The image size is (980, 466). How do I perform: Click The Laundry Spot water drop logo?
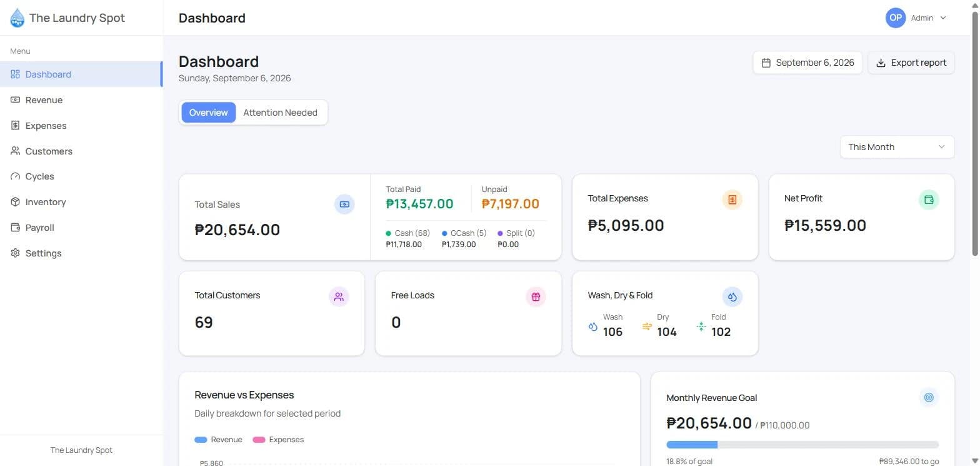pos(17,18)
